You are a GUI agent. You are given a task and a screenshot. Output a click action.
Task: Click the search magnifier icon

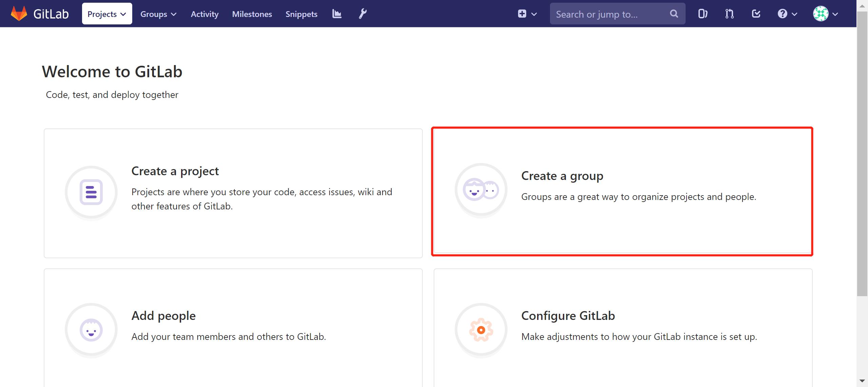[x=674, y=14]
